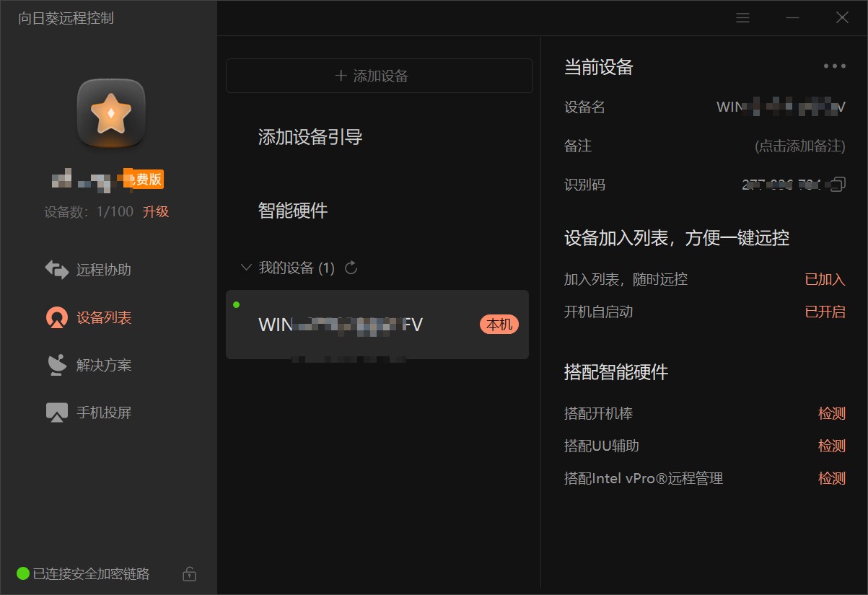Click the 升级 upgrade link
This screenshot has height=595, width=868.
tap(156, 212)
